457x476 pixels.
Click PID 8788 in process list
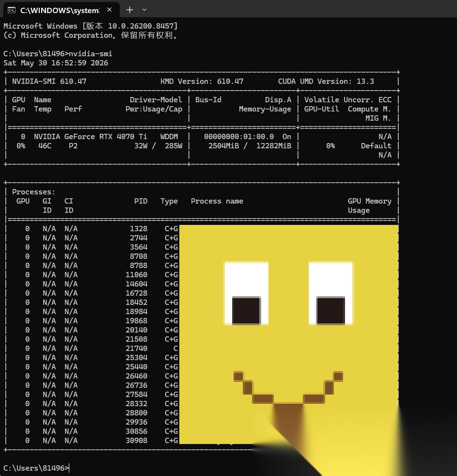tap(139, 265)
